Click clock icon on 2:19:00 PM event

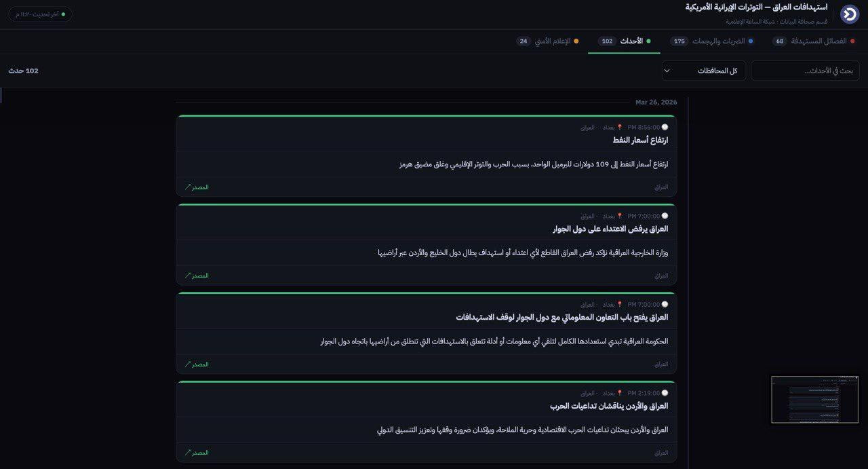(665, 393)
